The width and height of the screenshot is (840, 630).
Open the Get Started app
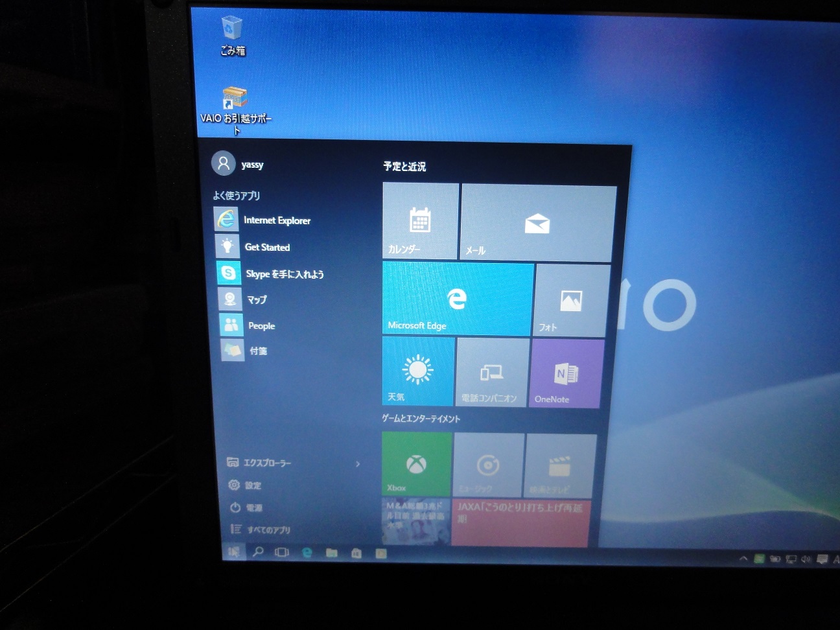[x=253, y=246]
